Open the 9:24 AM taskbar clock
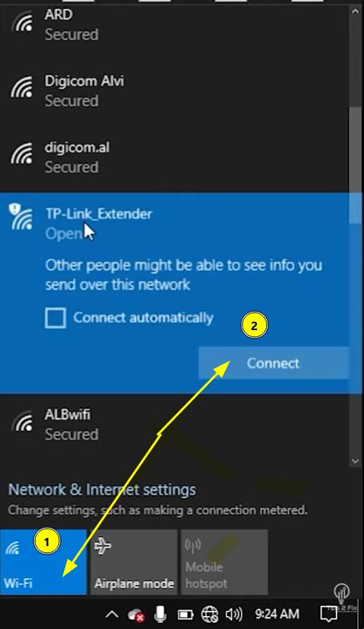The image size is (364, 629). click(277, 614)
